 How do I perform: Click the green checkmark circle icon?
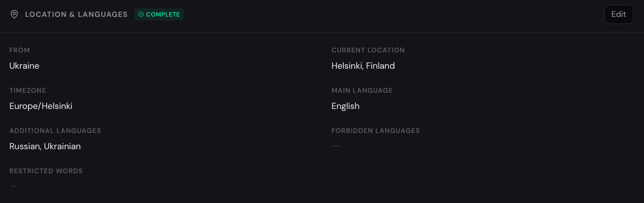coord(141,14)
